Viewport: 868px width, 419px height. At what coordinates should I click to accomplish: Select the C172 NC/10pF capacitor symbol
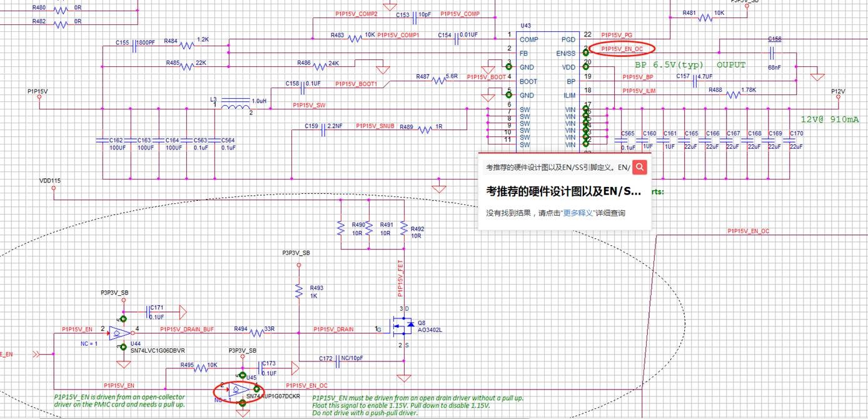point(338,361)
